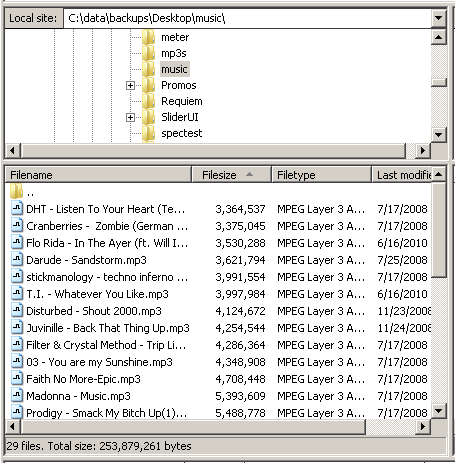
Task: Click the file list scroll left arrow
Action: point(13,426)
